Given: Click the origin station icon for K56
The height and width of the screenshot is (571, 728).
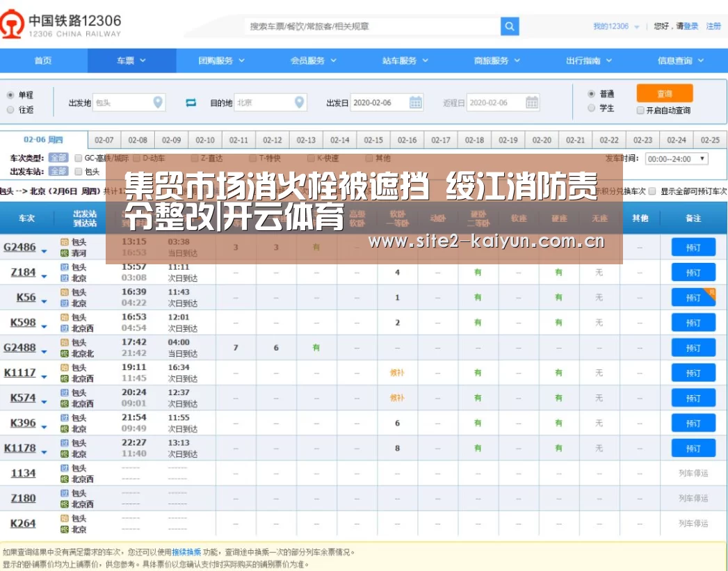Looking at the screenshot, I should tap(65, 292).
